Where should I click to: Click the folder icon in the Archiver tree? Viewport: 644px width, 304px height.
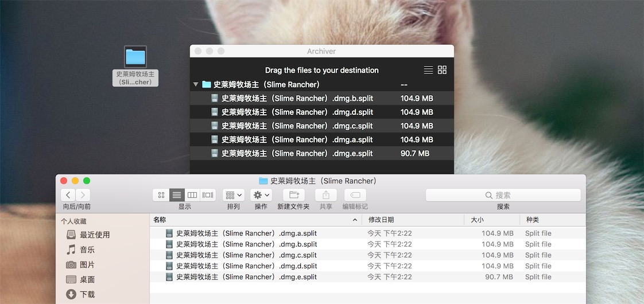[x=207, y=84]
